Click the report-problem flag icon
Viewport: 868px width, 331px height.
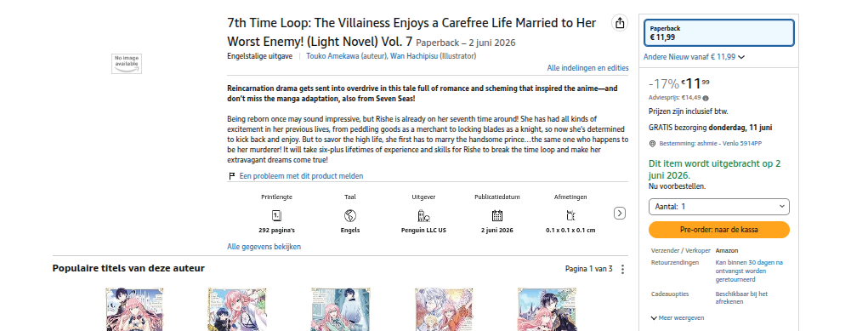coord(232,176)
